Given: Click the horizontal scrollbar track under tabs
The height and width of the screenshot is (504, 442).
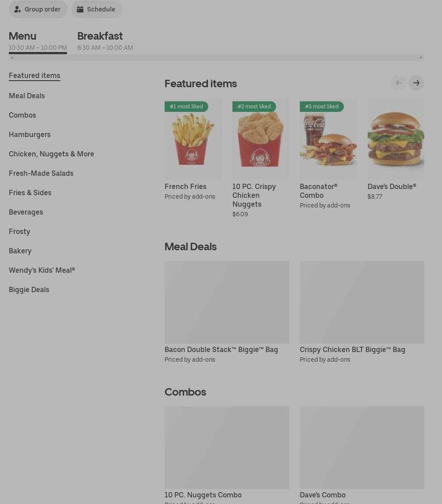Looking at the screenshot, I should point(217,58).
